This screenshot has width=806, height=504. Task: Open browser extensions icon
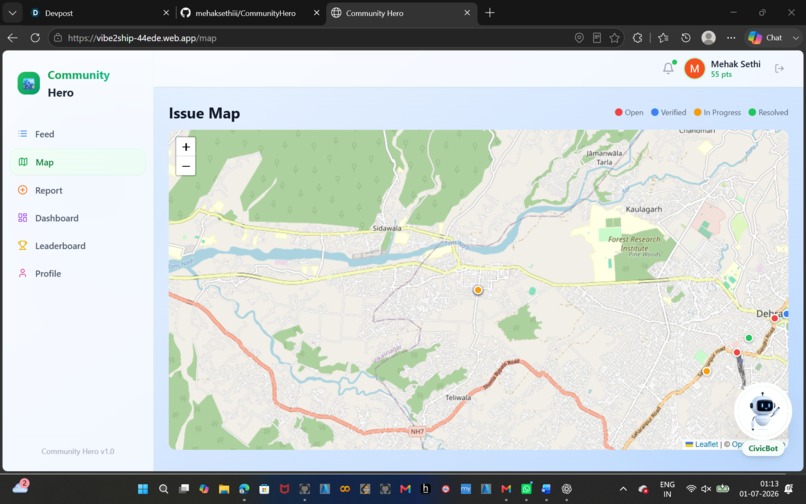click(x=637, y=38)
